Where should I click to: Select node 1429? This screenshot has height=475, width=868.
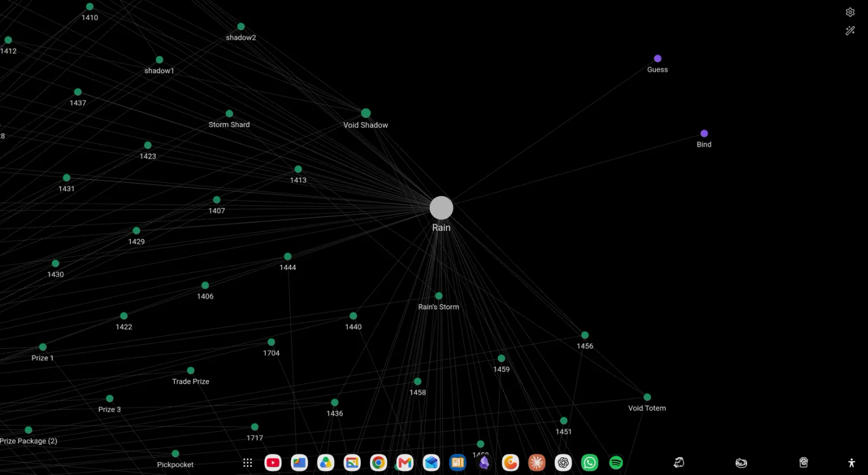point(136,231)
